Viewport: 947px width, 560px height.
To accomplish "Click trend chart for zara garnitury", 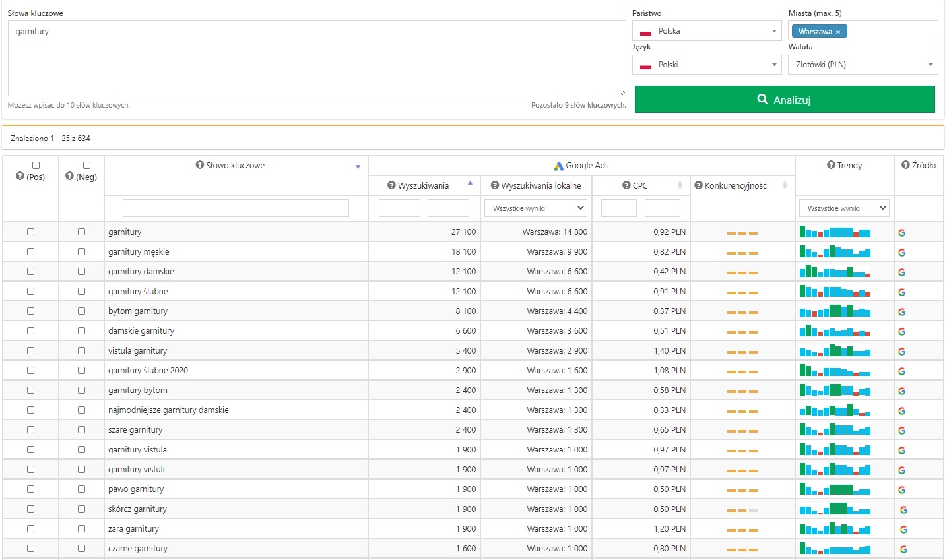I will (835, 529).
